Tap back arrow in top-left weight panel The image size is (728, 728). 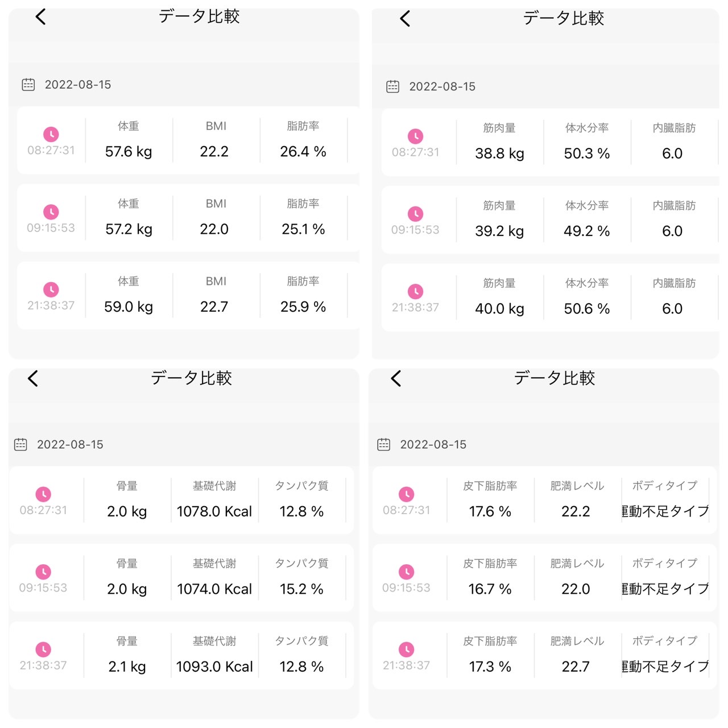pos(40,16)
